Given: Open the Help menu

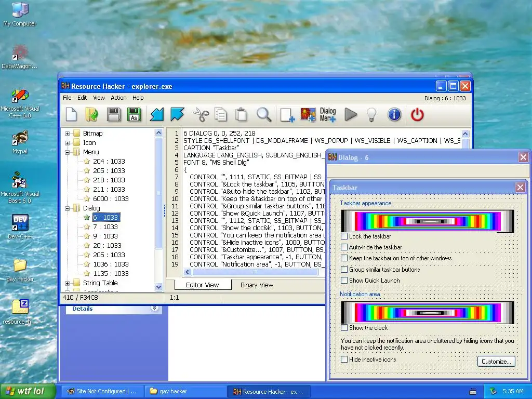Looking at the screenshot, I should coord(138,98).
